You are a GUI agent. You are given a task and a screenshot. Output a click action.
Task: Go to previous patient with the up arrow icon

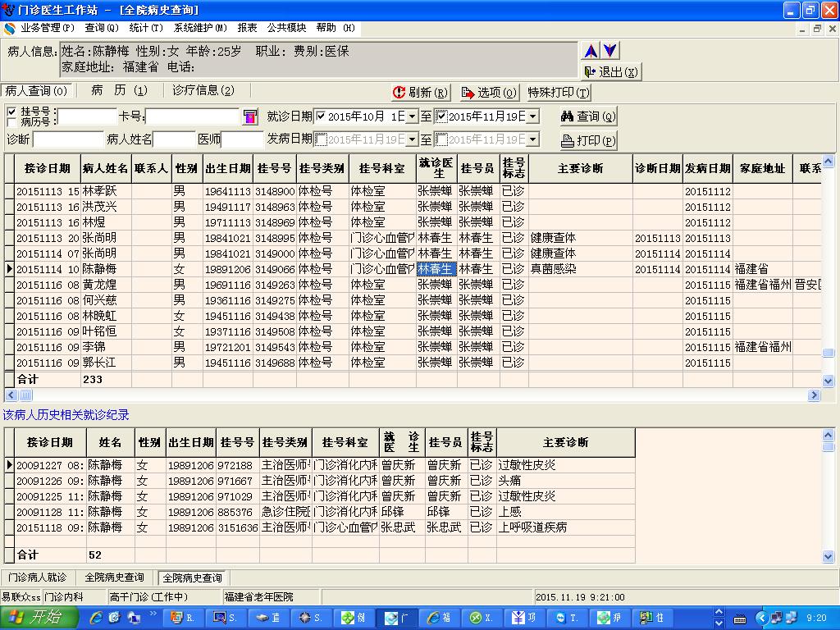coord(591,51)
